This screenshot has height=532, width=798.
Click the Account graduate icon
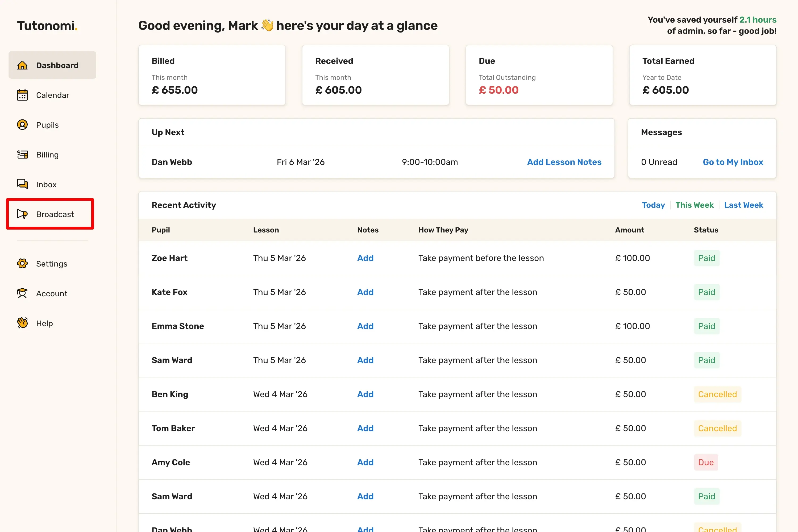(x=22, y=293)
